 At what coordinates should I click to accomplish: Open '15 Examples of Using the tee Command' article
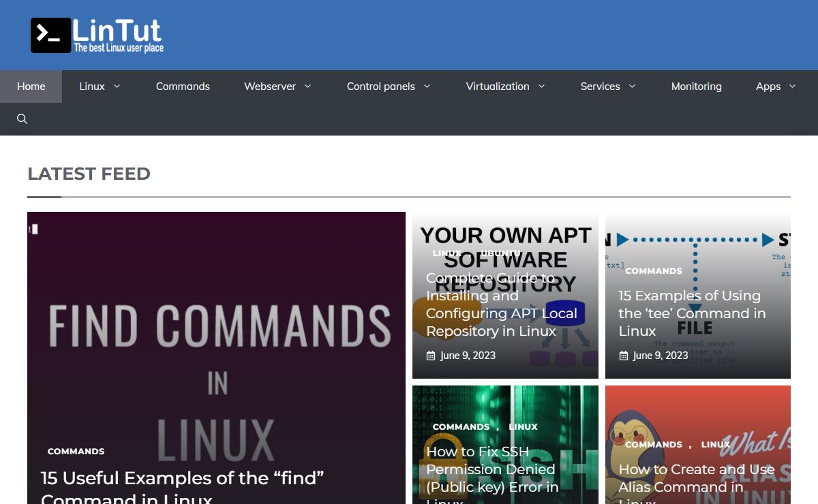pyautogui.click(x=692, y=313)
